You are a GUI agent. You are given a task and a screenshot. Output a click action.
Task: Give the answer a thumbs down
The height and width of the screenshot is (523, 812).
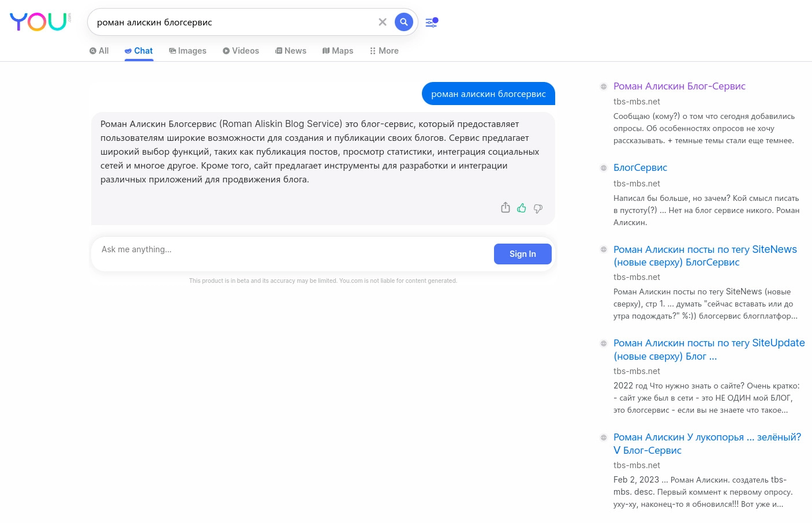pyautogui.click(x=538, y=208)
